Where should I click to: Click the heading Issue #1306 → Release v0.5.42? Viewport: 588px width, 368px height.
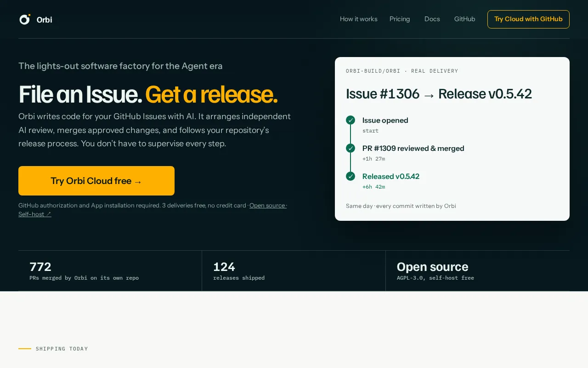click(x=439, y=94)
